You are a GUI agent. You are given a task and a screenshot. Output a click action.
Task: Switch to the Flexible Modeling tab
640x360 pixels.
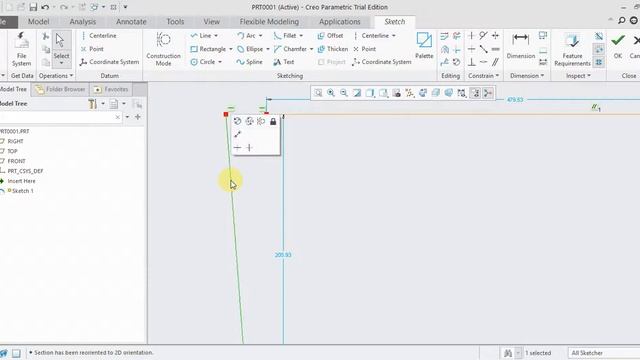pos(269,22)
